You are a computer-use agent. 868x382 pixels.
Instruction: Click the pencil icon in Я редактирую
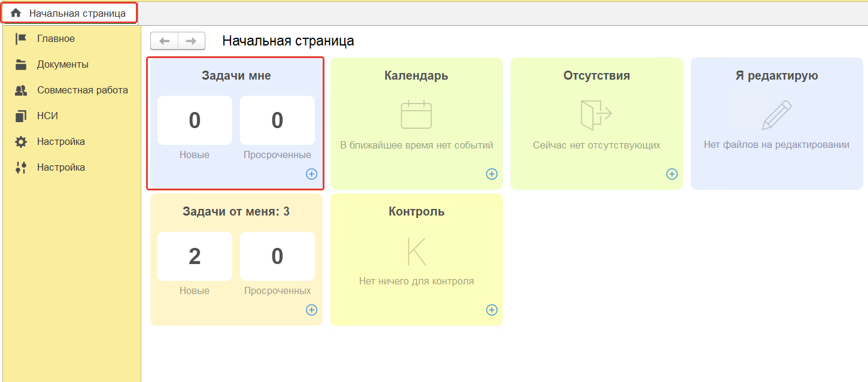click(x=776, y=115)
